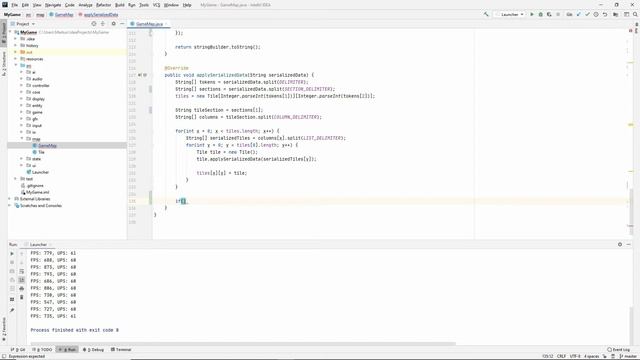Collapse all icon in Project panel header
Image resolution: width=640 pixels, height=360 pixels.
pos(103,24)
